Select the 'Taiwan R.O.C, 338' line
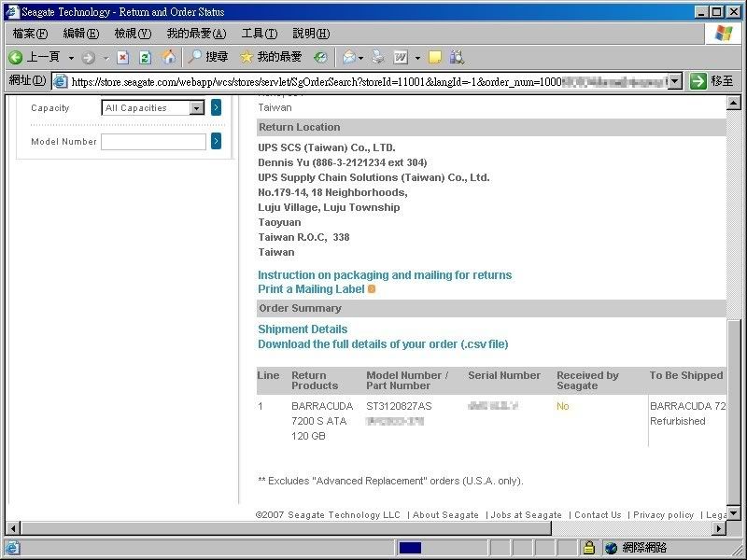The image size is (747, 560). 304,237
